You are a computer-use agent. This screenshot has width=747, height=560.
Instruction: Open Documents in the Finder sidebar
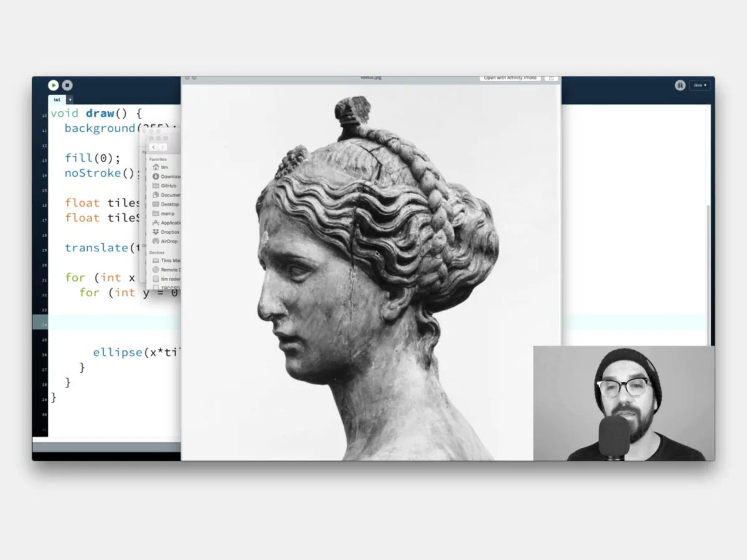point(166,195)
